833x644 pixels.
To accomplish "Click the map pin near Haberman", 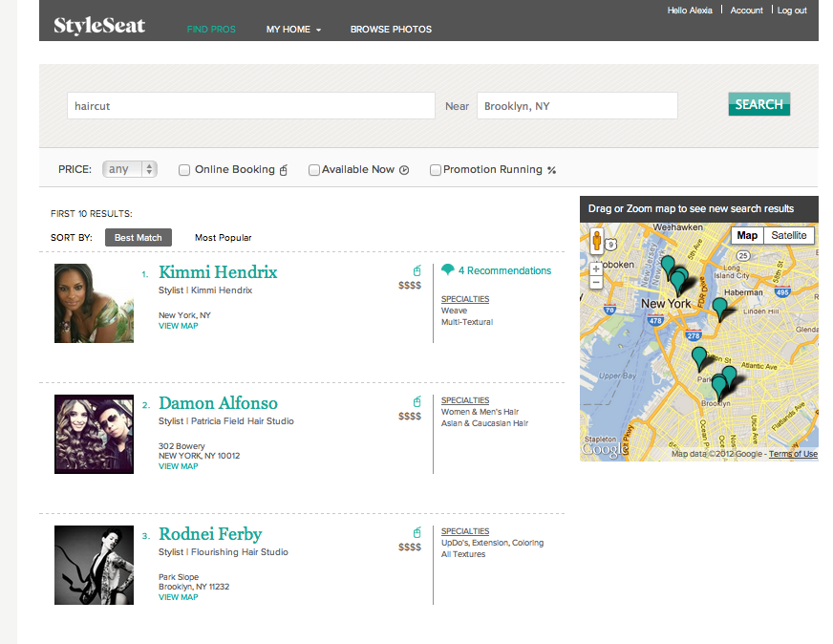I will (720, 308).
